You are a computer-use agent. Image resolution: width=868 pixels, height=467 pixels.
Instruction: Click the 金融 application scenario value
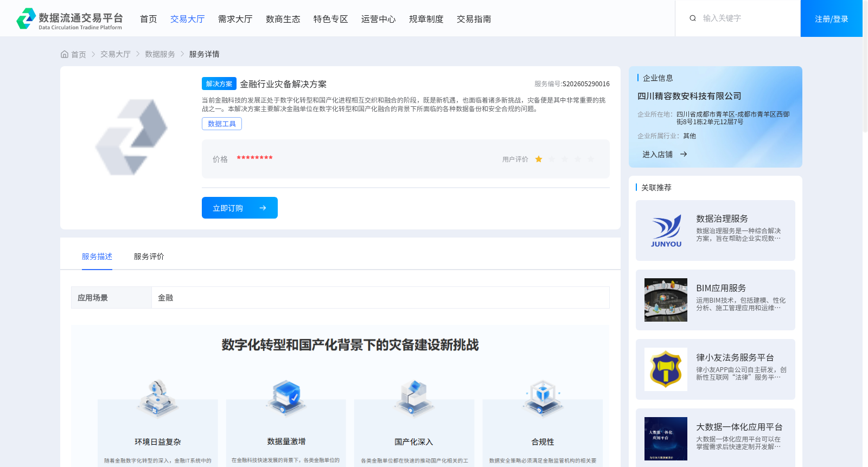click(x=165, y=298)
